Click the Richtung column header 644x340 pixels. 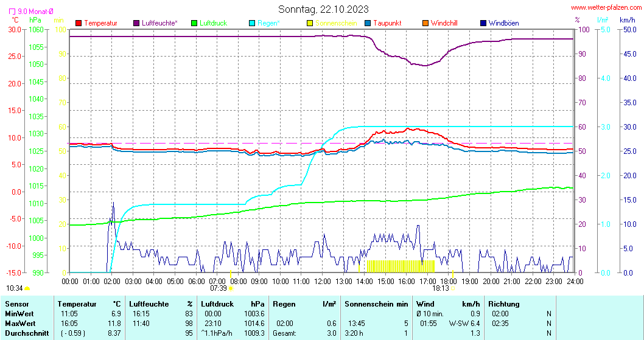coord(504,304)
